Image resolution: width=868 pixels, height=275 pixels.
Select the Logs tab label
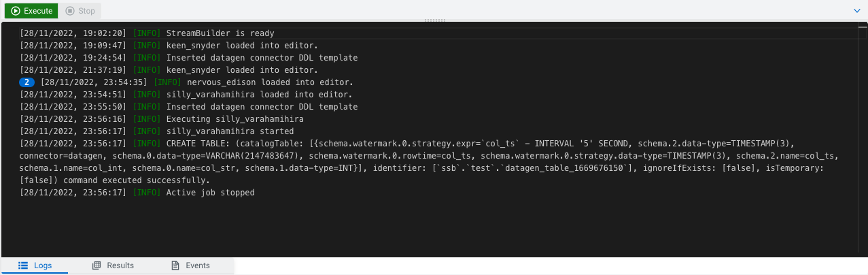point(43,265)
